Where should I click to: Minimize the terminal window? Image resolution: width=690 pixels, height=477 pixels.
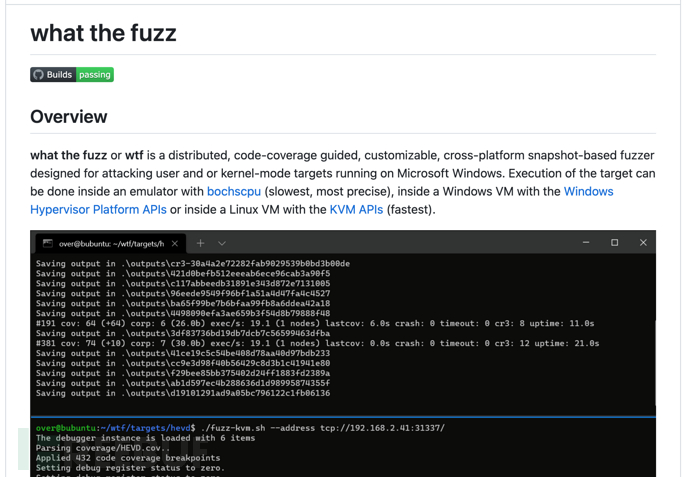point(586,243)
